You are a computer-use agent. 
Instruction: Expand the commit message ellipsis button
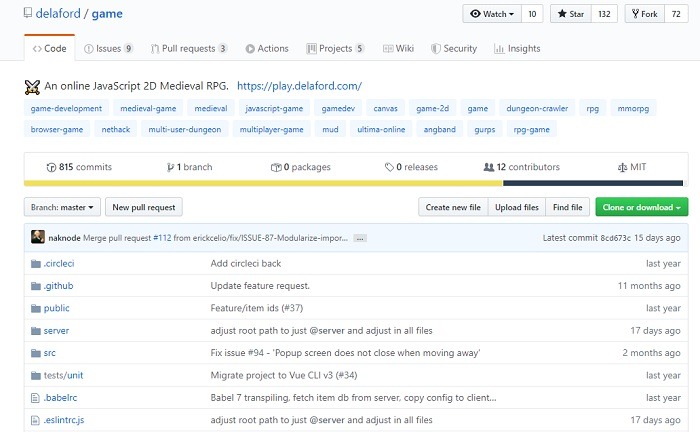[x=360, y=238]
